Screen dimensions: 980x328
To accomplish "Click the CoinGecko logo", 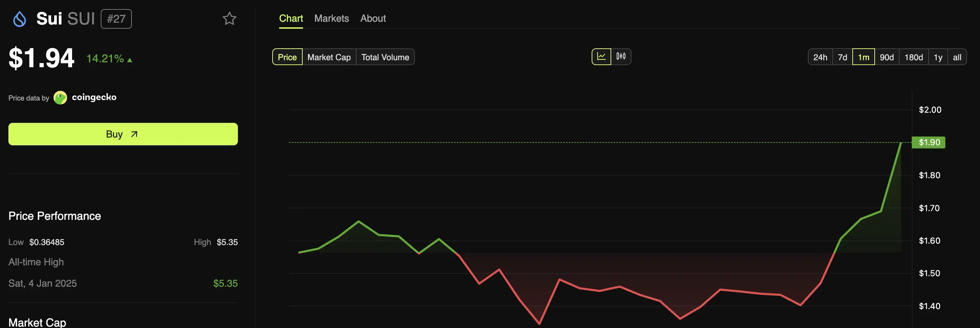I will pos(60,97).
